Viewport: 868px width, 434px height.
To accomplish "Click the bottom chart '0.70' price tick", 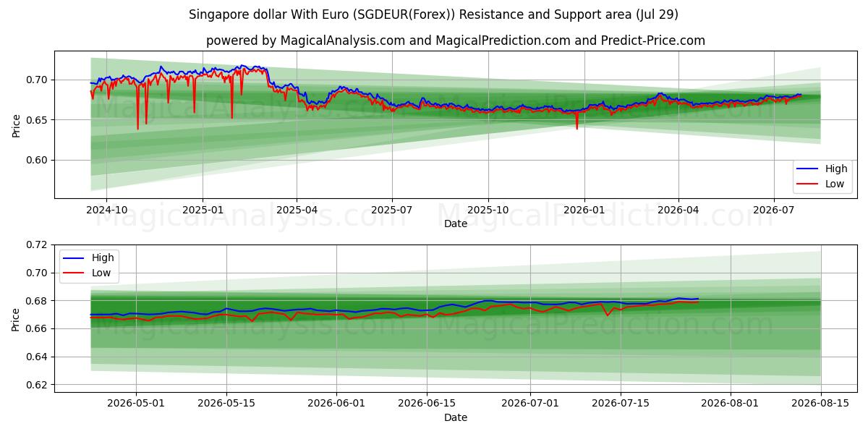I will pyautogui.click(x=38, y=273).
